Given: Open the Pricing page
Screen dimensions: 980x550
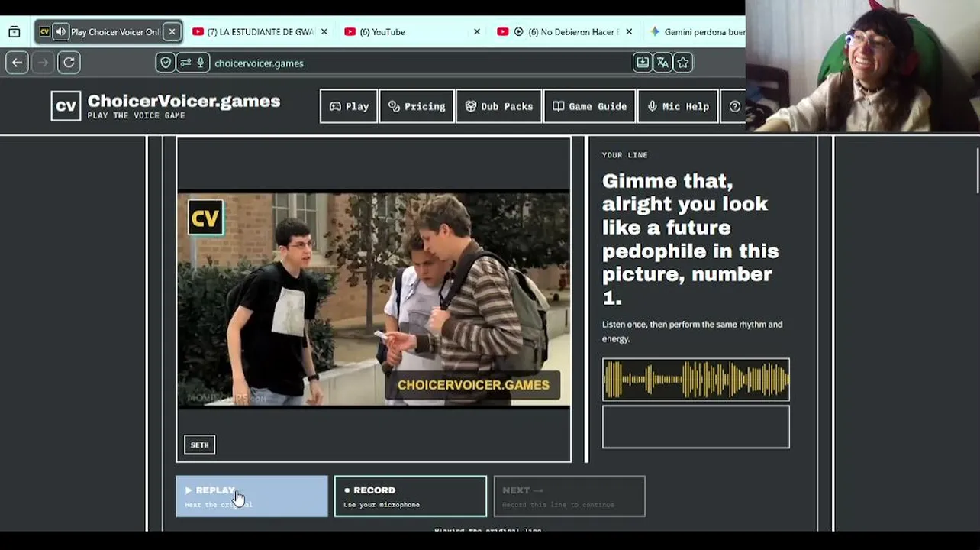Looking at the screenshot, I should point(417,106).
